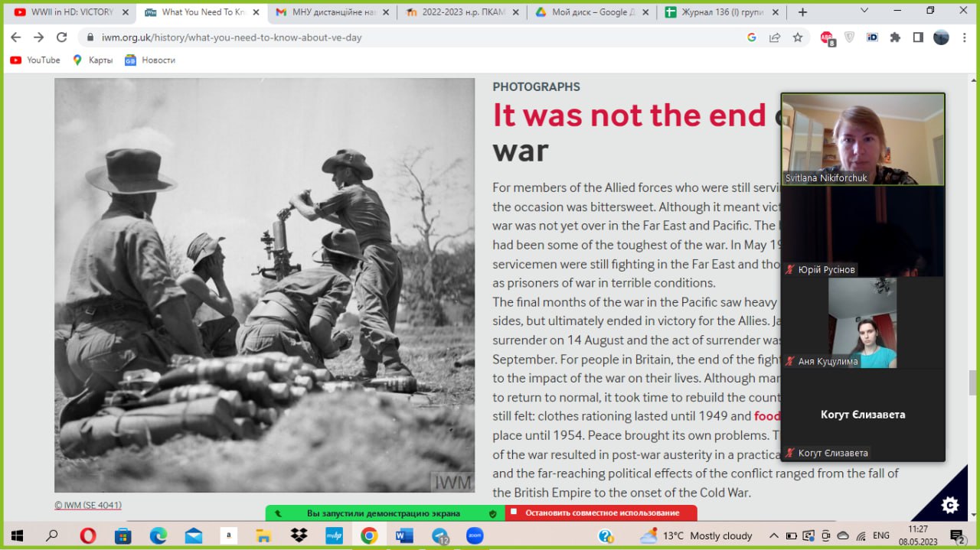This screenshot has width=980, height=550.
Task: Open Zoom from the taskbar
Action: (475, 535)
